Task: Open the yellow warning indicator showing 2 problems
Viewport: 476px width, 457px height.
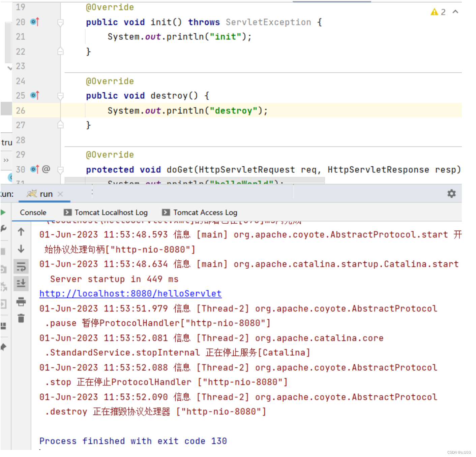Action: [438, 12]
